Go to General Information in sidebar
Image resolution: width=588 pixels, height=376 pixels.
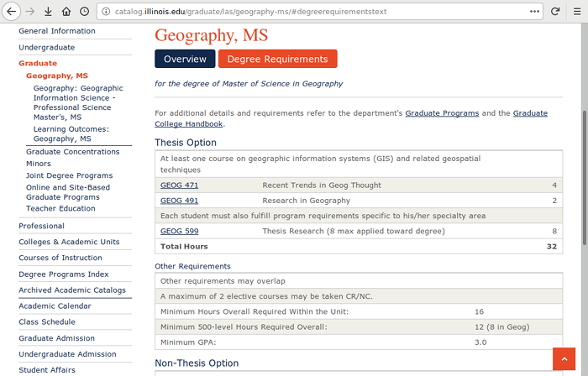57,31
